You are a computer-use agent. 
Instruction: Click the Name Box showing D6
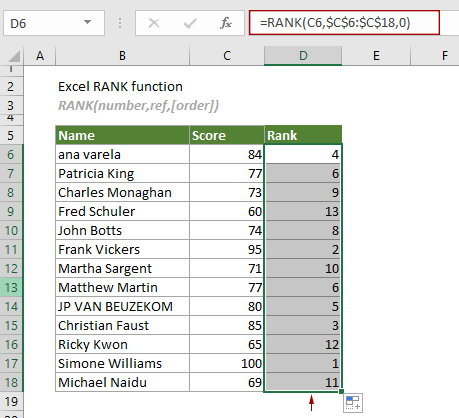click(54, 23)
